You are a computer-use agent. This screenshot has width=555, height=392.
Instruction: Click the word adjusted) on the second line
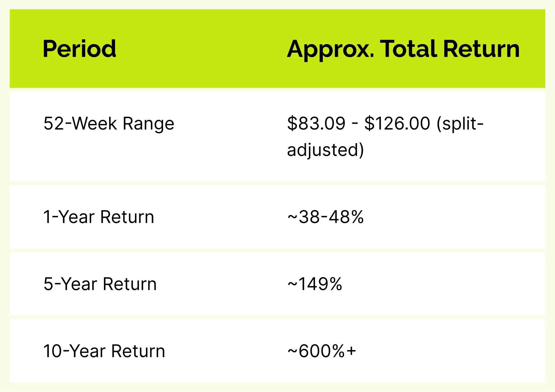pos(326,150)
